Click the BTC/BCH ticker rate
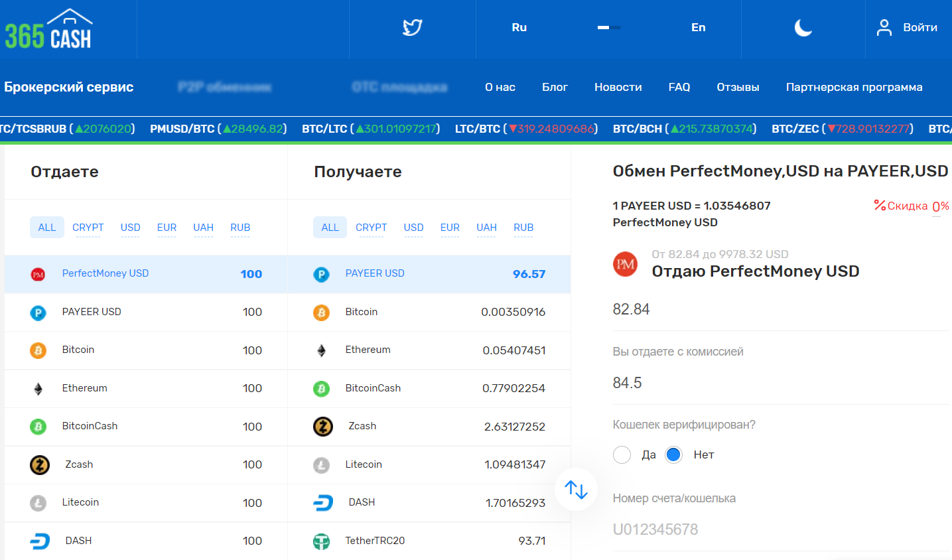The image size is (952, 560). point(685,129)
